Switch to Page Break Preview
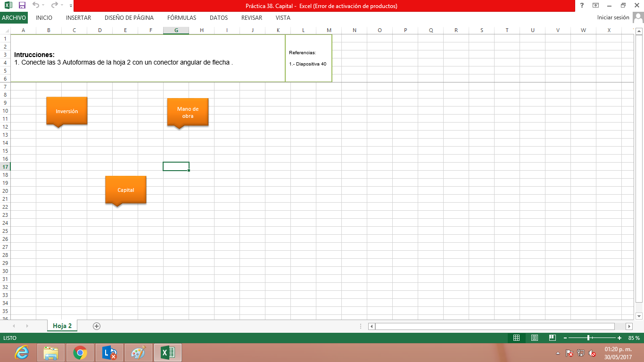Viewport: 644px width, 362px height. pyautogui.click(x=553, y=338)
